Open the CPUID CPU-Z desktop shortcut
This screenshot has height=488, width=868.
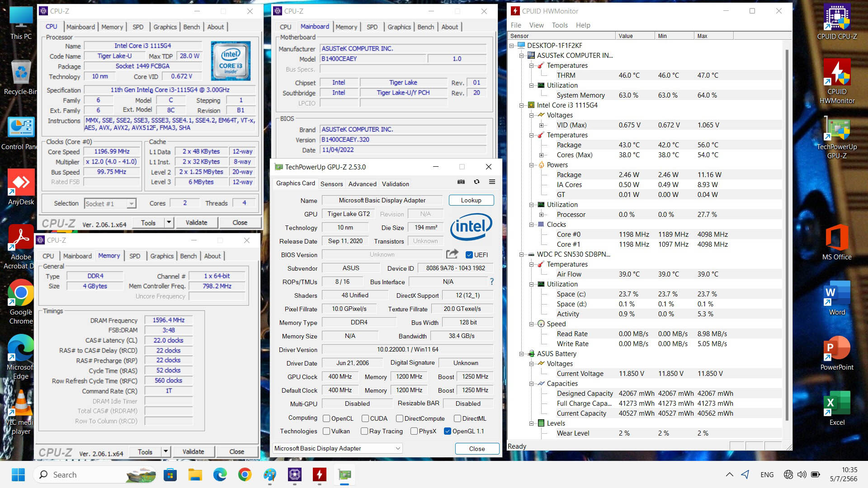837,23
